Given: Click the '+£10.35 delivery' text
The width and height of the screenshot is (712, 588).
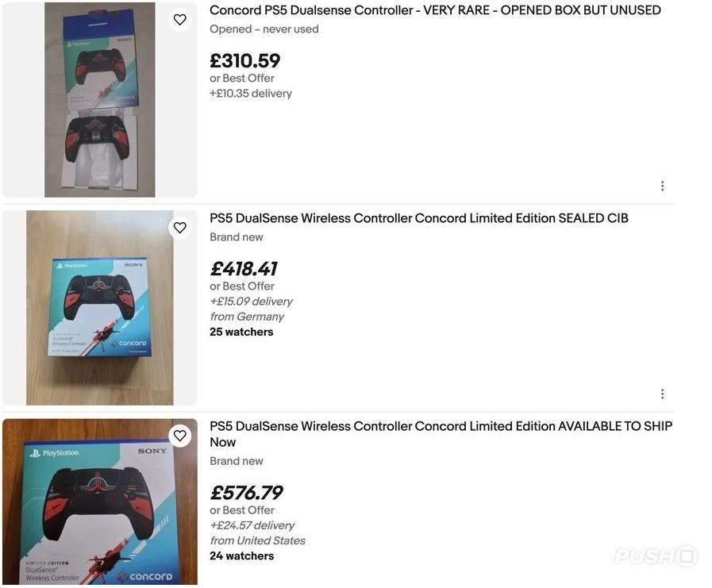Looking at the screenshot, I should [x=251, y=94].
